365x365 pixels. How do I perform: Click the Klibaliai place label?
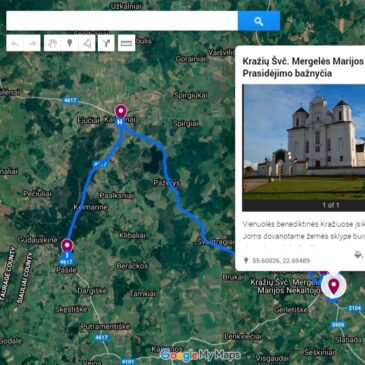pyautogui.click(x=132, y=235)
